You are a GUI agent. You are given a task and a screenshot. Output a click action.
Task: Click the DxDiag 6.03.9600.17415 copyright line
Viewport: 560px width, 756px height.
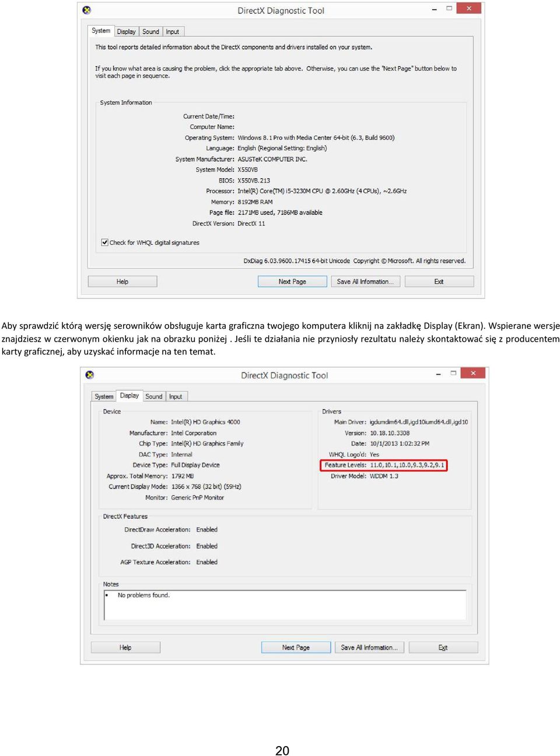click(x=355, y=261)
